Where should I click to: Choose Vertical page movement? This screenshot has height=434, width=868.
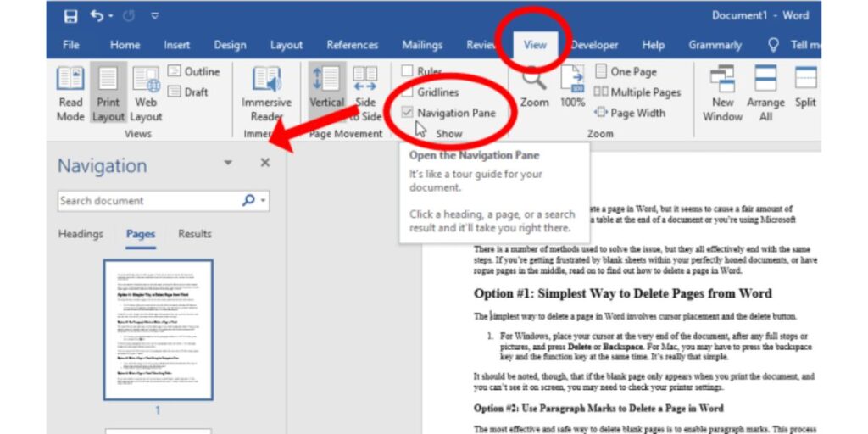(326, 94)
